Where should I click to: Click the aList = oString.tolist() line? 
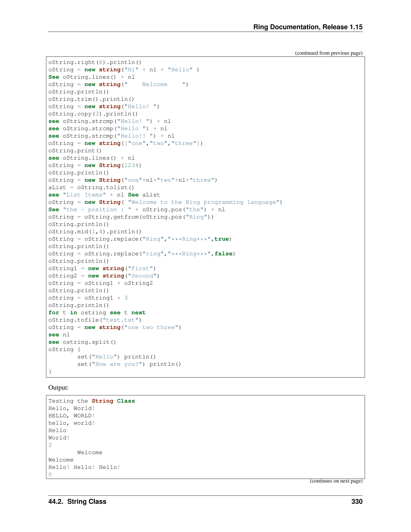click(91, 188)
